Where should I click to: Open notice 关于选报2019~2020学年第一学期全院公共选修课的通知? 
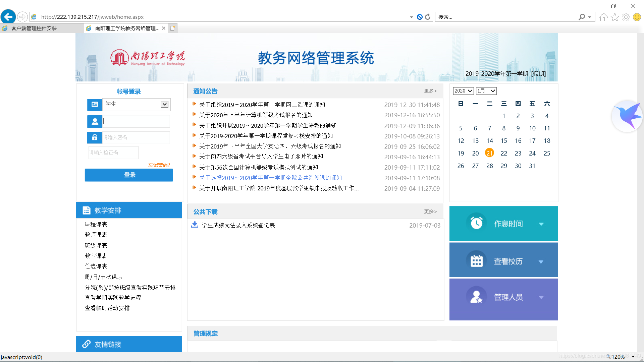(270, 178)
